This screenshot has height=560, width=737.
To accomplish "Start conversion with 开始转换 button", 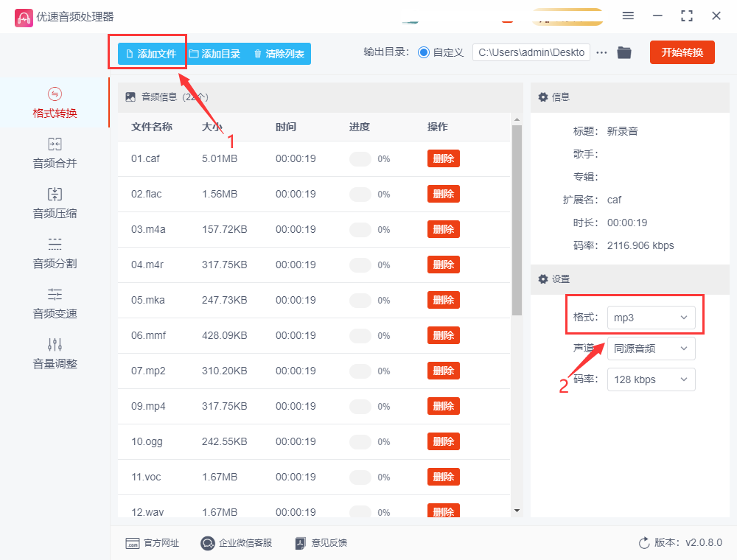I will 682,52.
